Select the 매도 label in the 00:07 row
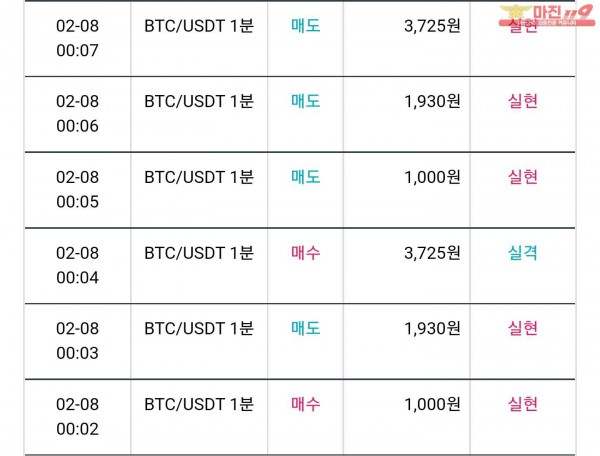The width and height of the screenshot is (600, 456). tap(305, 25)
